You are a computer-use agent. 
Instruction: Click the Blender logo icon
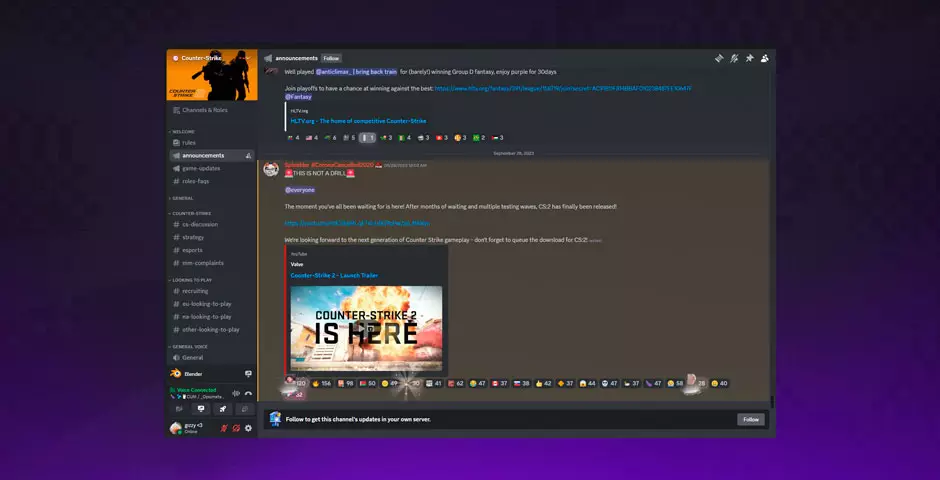[x=176, y=374]
